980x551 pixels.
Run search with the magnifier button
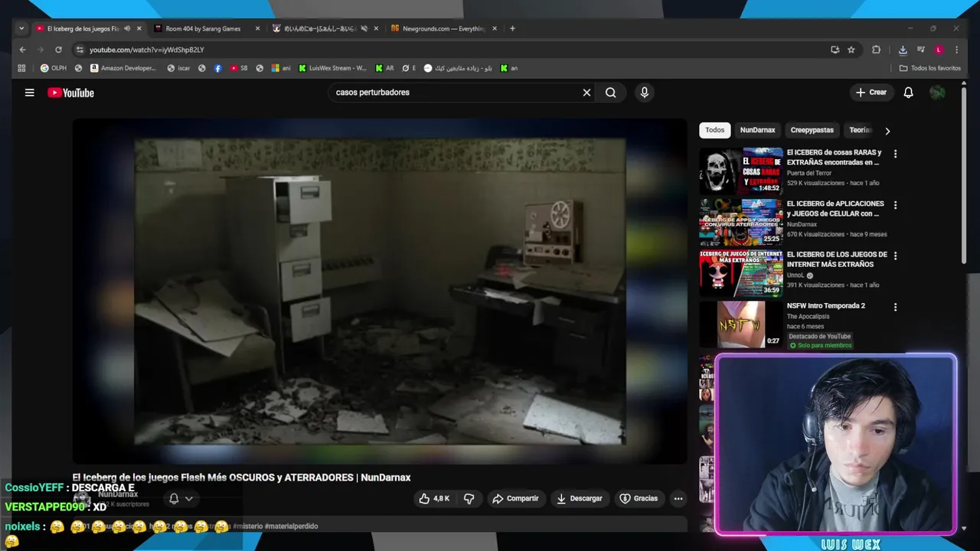[610, 93]
